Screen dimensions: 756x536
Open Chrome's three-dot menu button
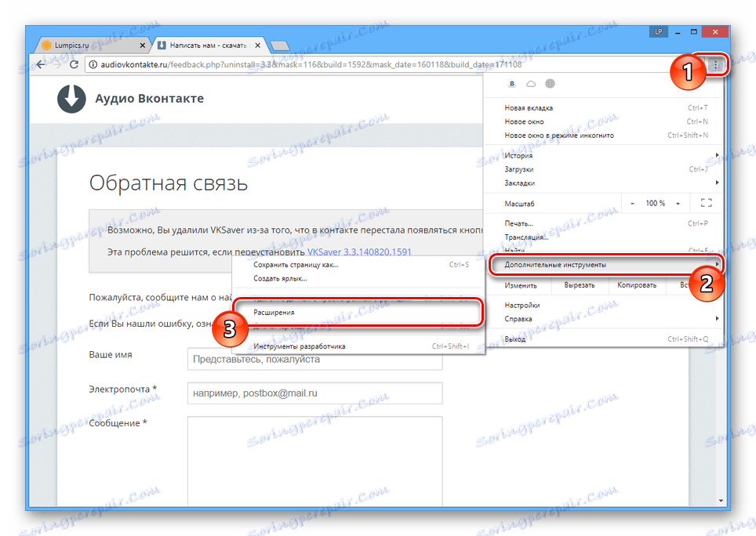coord(716,64)
